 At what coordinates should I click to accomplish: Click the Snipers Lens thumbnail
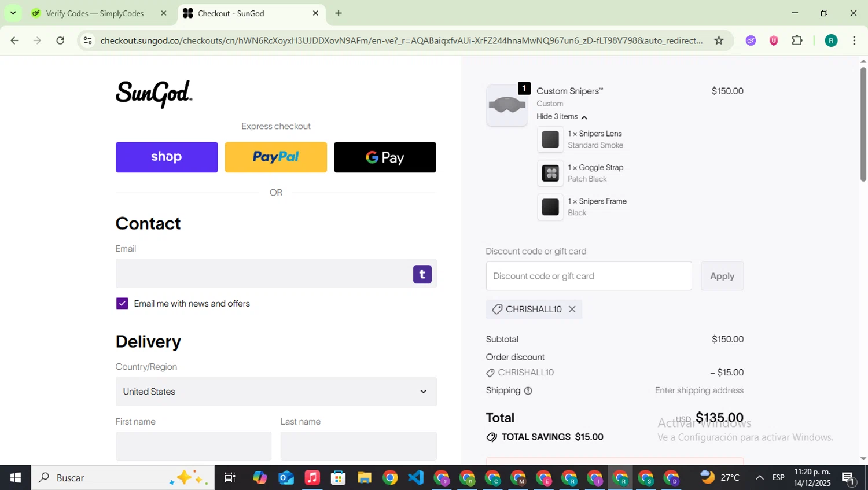pos(550,139)
